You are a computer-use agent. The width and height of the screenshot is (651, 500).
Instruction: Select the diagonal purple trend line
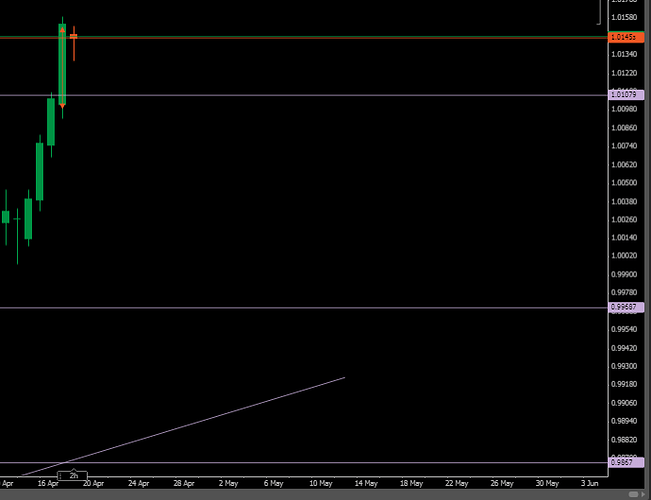[x=183, y=426]
